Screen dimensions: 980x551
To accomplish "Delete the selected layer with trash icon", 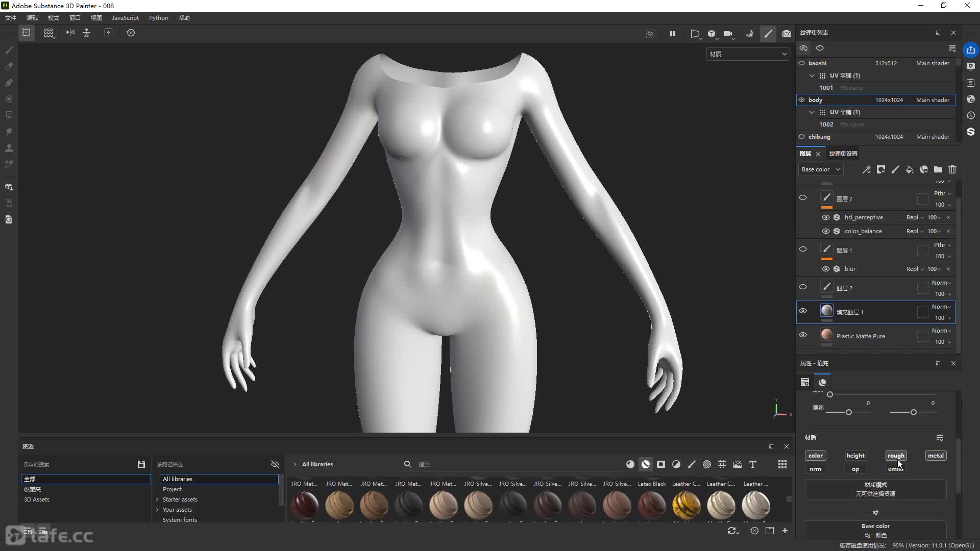I will click(x=952, y=169).
